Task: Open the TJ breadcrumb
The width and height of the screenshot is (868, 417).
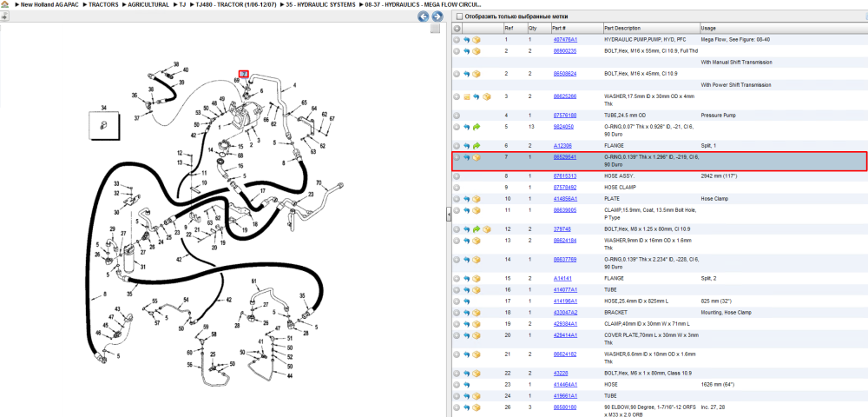Action: point(182,4)
